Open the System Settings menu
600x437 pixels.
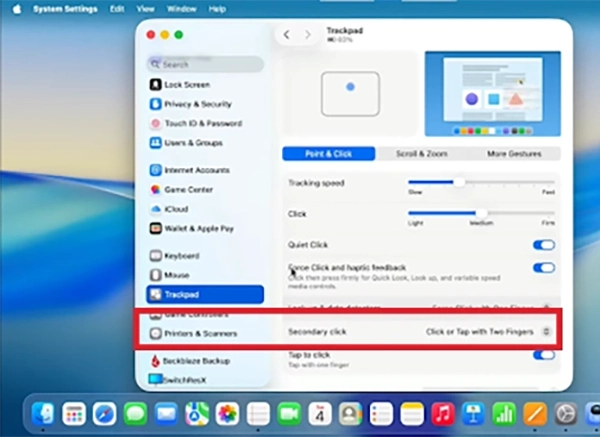(65, 9)
